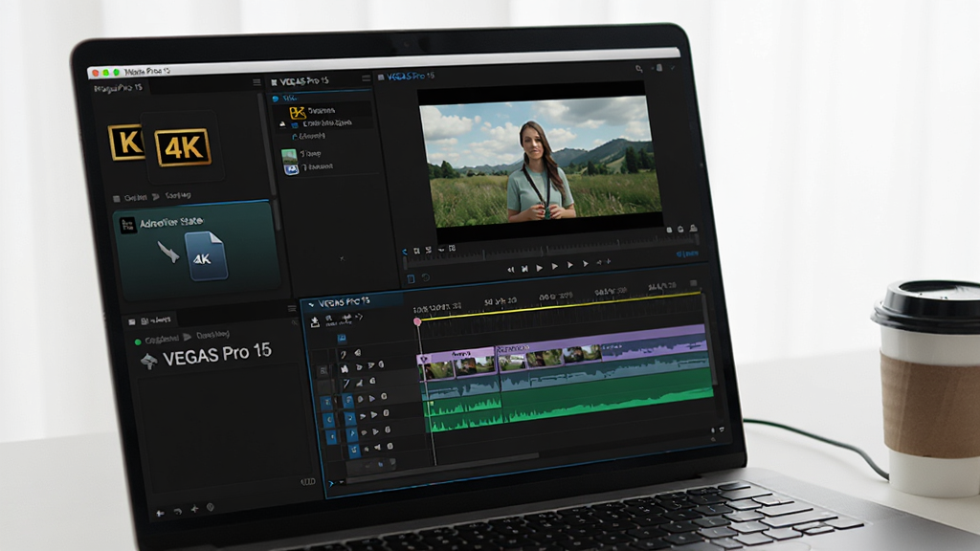
Task: Expand the tree row with the small triangle arrow
Action: click(282, 124)
